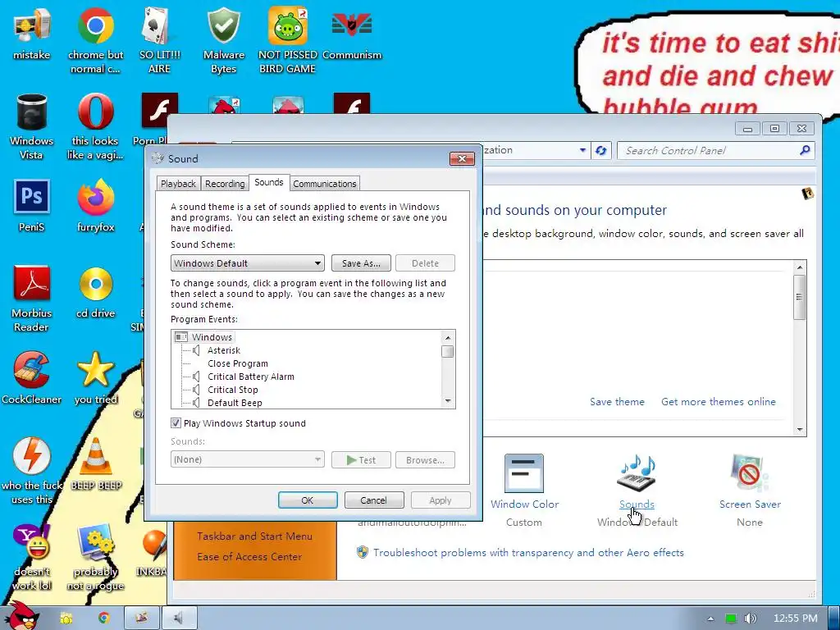Open the 'mistake' desktop icon
This screenshot has width=840, height=630.
(32, 33)
